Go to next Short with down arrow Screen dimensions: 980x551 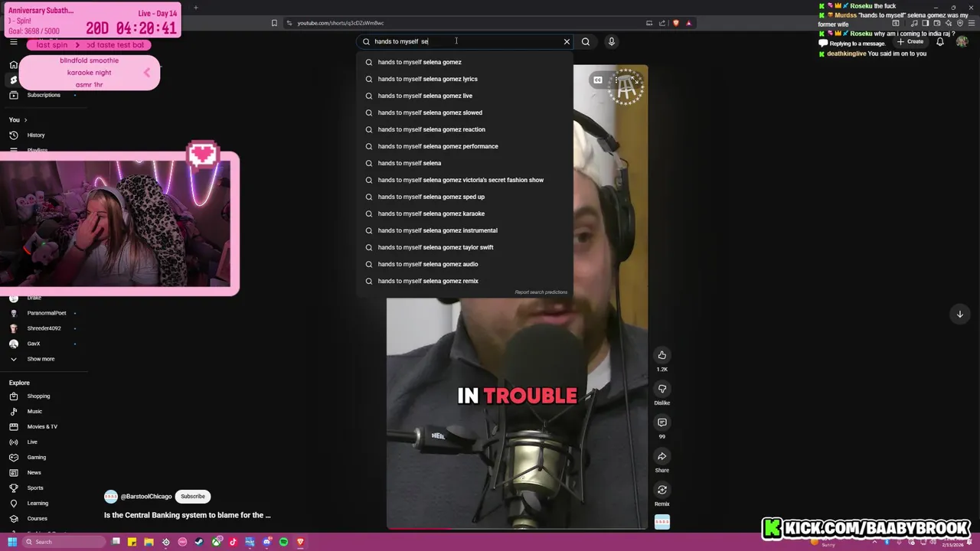coord(960,315)
